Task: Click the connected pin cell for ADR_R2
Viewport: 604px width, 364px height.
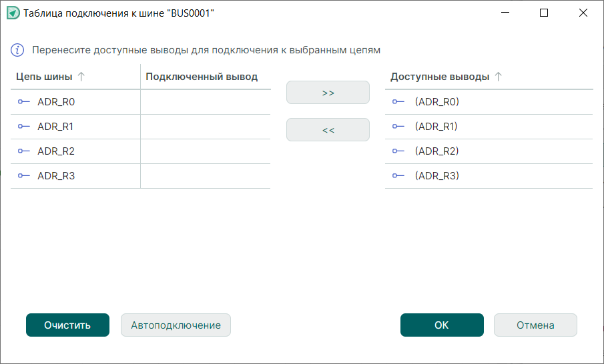Action: pyautogui.click(x=205, y=151)
